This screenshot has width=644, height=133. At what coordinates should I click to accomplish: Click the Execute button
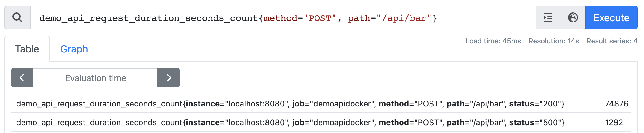[611, 18]
